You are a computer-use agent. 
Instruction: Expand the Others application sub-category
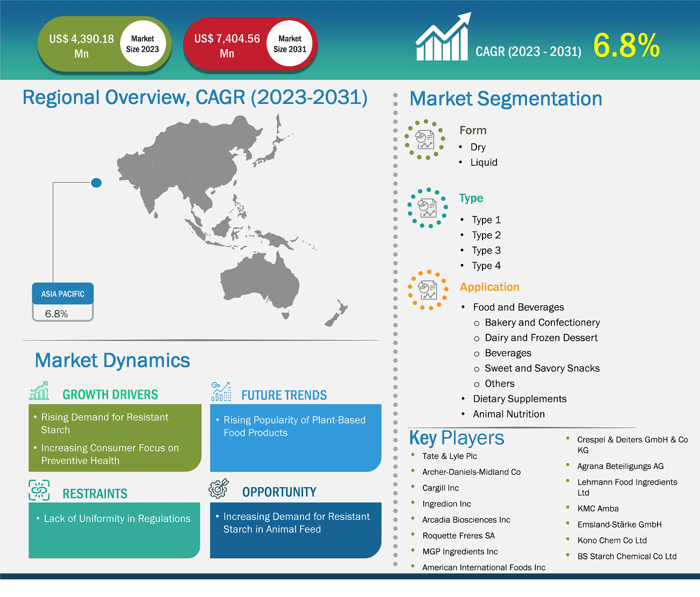tap(500, 383)
